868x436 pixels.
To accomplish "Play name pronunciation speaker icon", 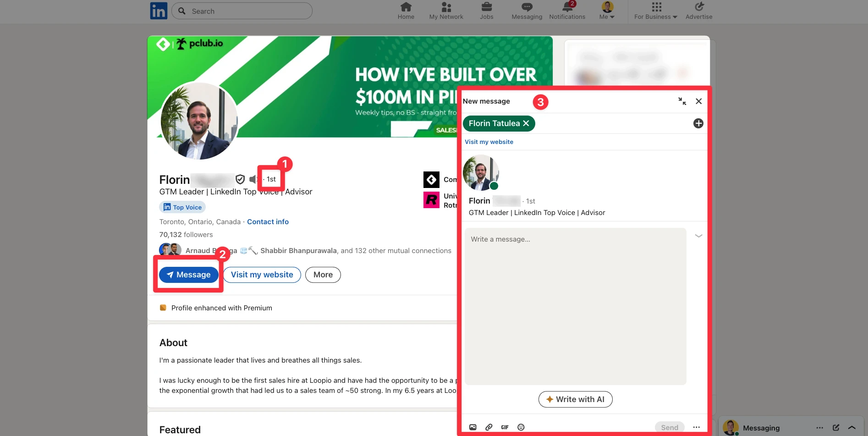I will (x=253, y=179).
